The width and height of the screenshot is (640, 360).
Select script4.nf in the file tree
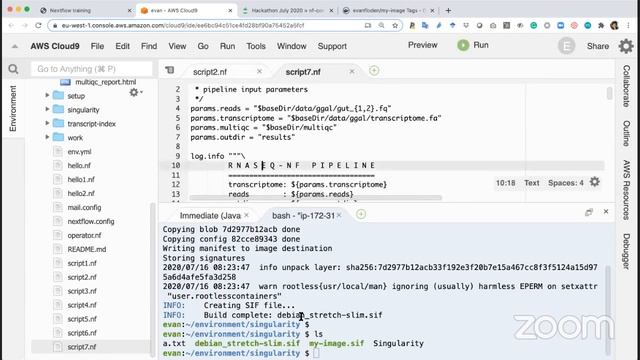coord(82,305)
